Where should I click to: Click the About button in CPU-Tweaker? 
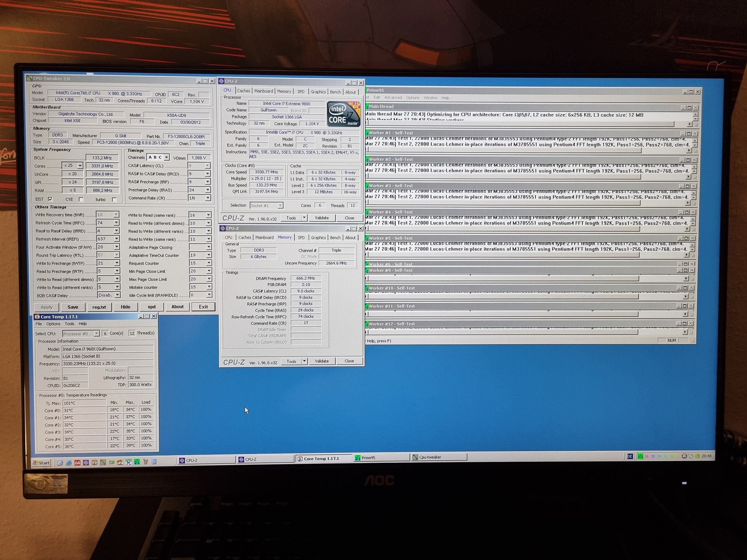click(177, 307)
